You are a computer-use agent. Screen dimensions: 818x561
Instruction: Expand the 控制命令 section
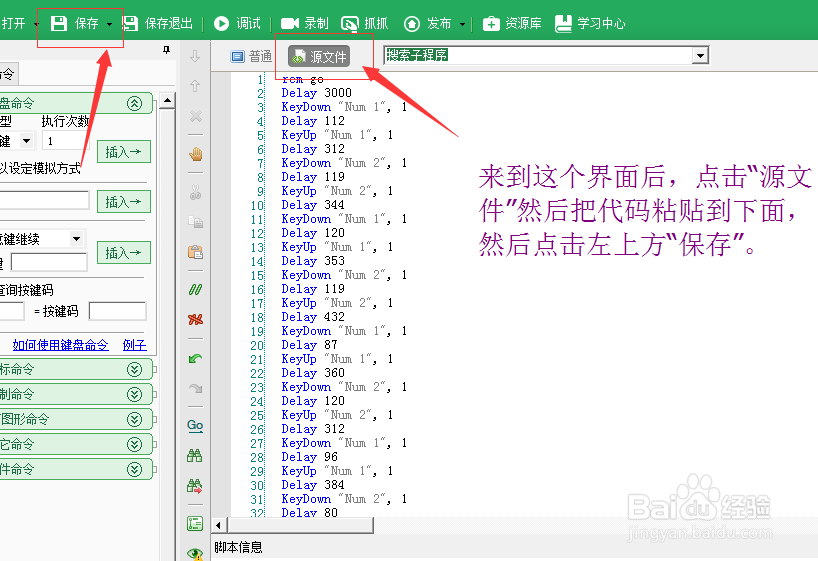pyautogui.click(x=135, y=395)
